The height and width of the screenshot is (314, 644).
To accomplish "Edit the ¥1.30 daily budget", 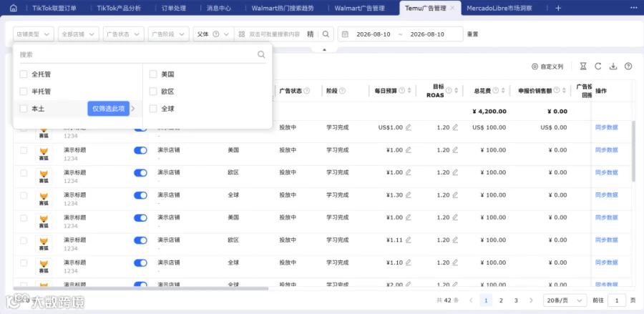I will pyautogui.click(x=408, y=195).
